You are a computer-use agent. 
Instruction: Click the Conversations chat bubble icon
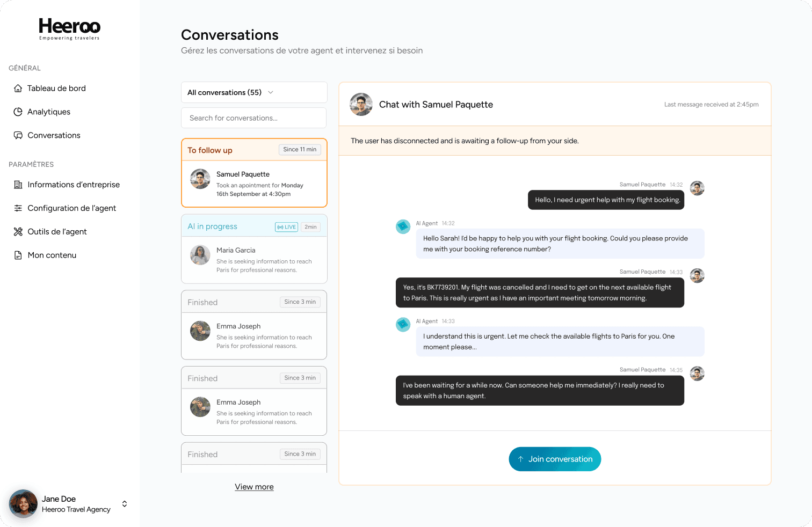click(x=18, y=135)
